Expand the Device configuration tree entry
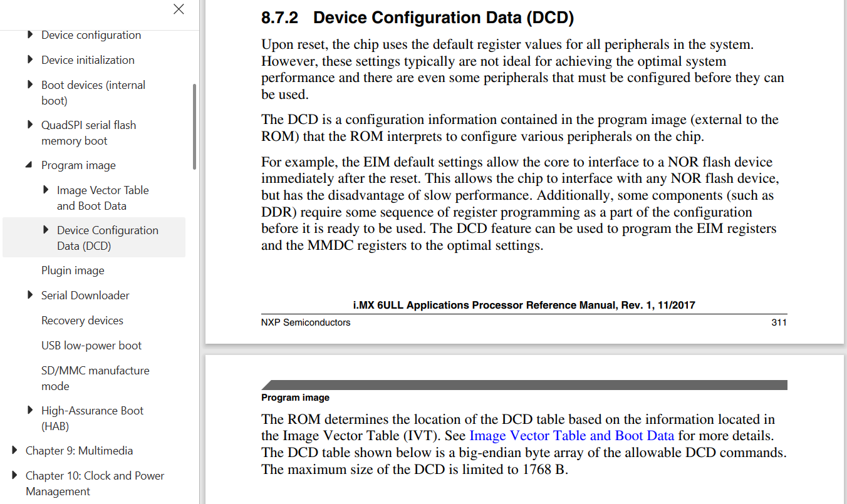The height and width of the screenshot is (504, 847). pyautogui.click(x=30, y=35)
